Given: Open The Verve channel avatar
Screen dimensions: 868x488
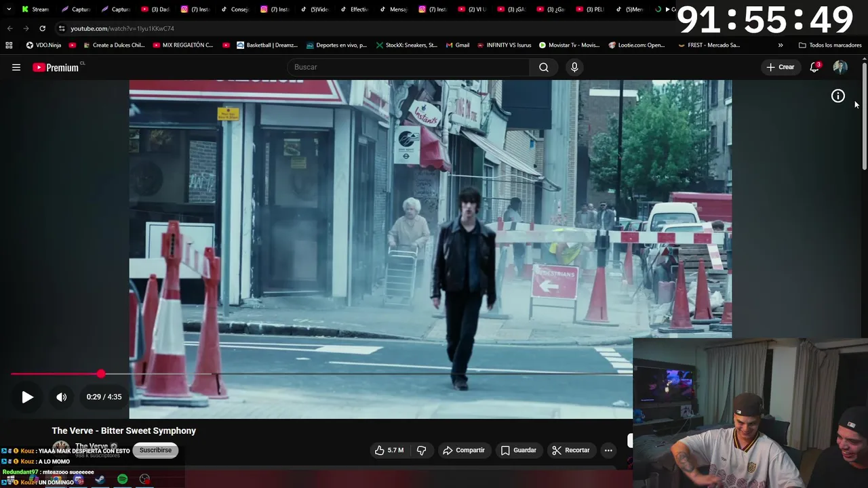Looking at the screenshot, I should click(x=61, y=449).
